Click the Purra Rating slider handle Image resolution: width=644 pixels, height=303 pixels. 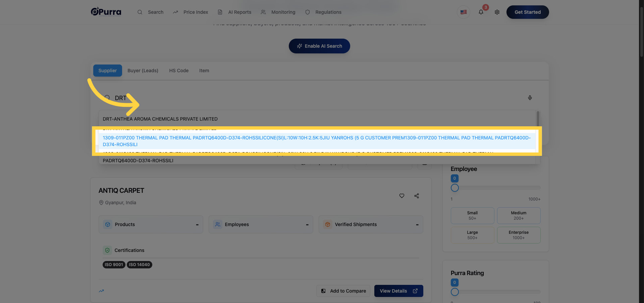click(x=455, y=292)
